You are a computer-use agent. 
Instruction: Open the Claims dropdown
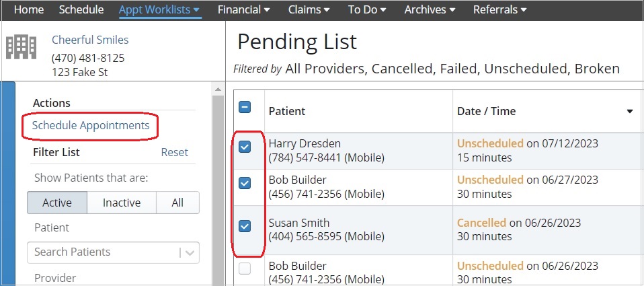tap(309, 9)
